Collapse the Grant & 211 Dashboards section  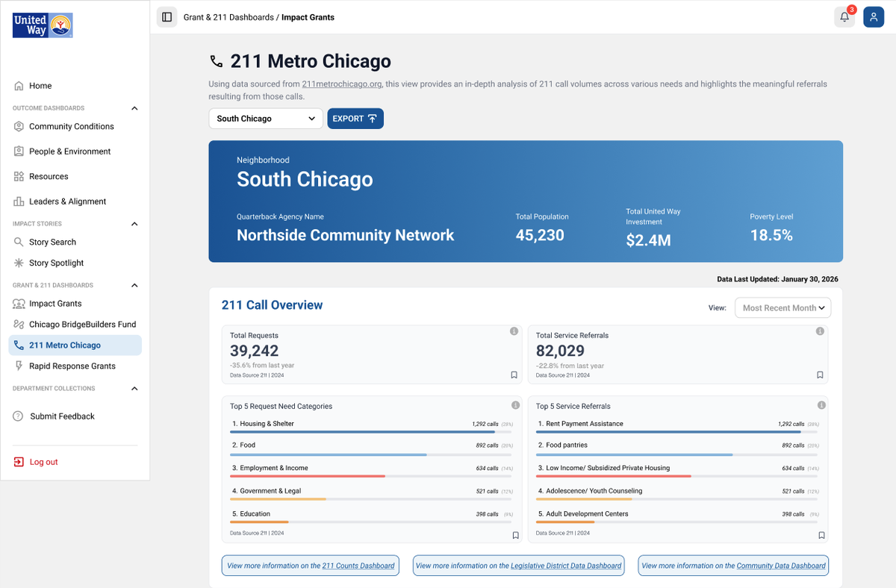(x=134, y=285)
